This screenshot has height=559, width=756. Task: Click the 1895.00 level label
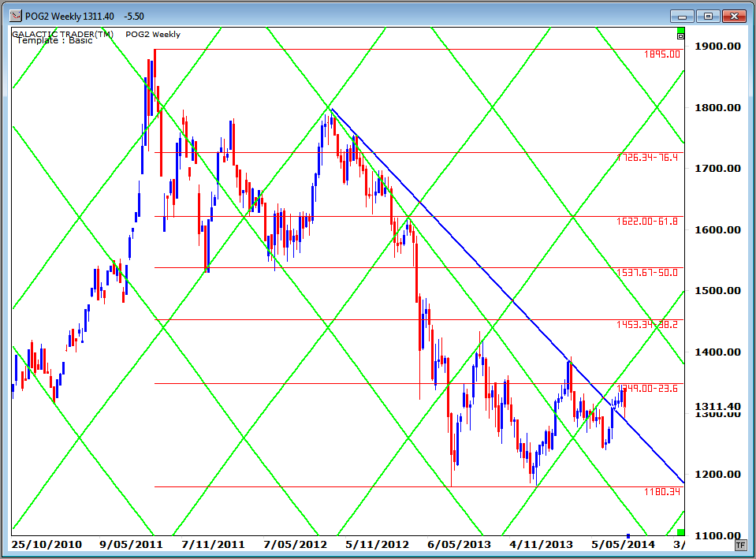pos(662,54)
